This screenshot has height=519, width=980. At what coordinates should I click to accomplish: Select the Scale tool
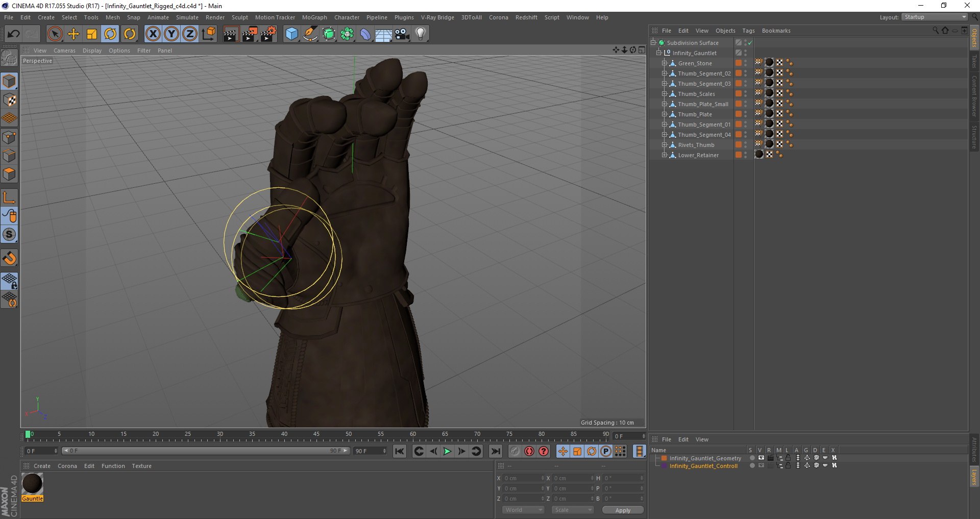pyautogui.click(x=92, y=34)
